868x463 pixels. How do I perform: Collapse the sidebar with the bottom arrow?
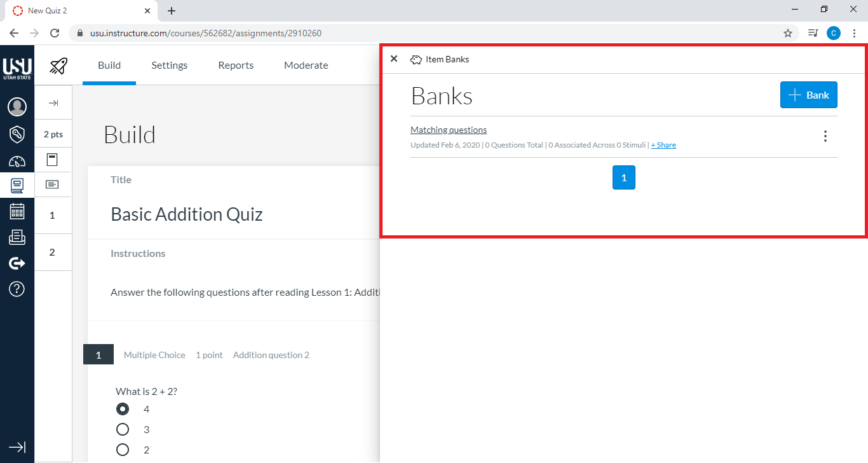(17, 447)
